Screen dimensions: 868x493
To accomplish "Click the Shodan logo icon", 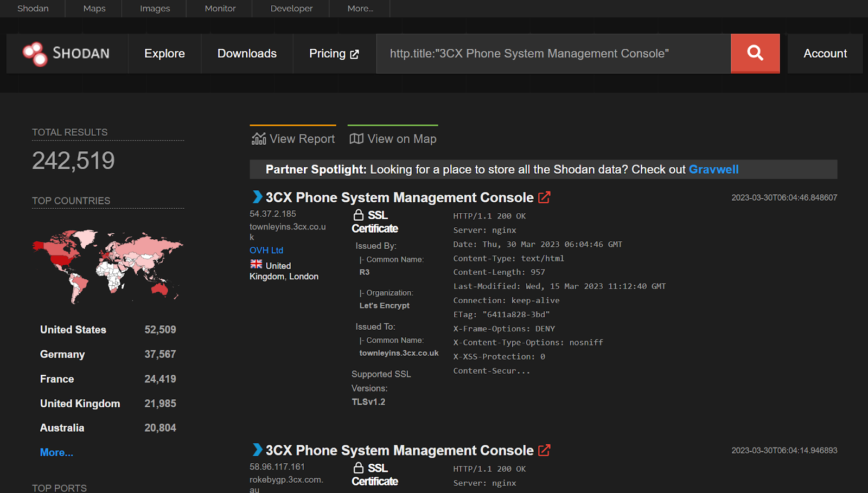I will click(x=34, y=53).
